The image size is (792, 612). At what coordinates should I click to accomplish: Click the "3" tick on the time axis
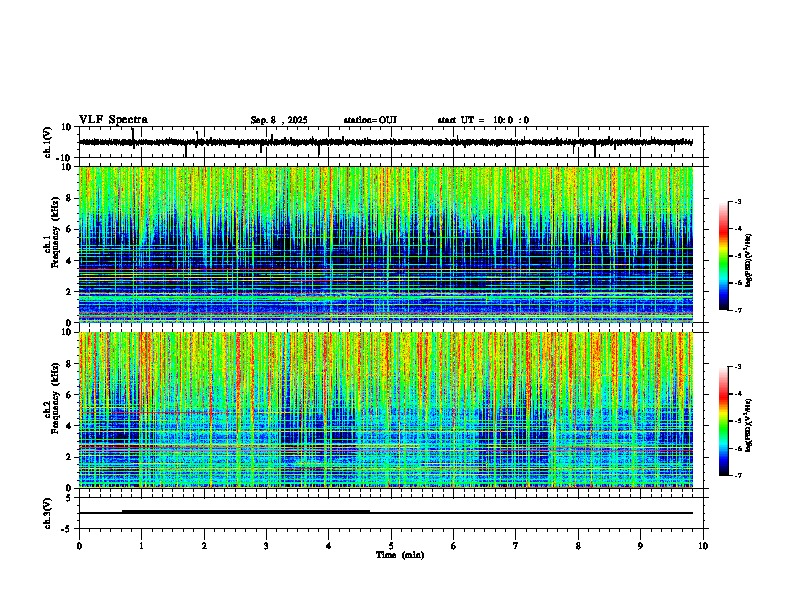[266, 546]
